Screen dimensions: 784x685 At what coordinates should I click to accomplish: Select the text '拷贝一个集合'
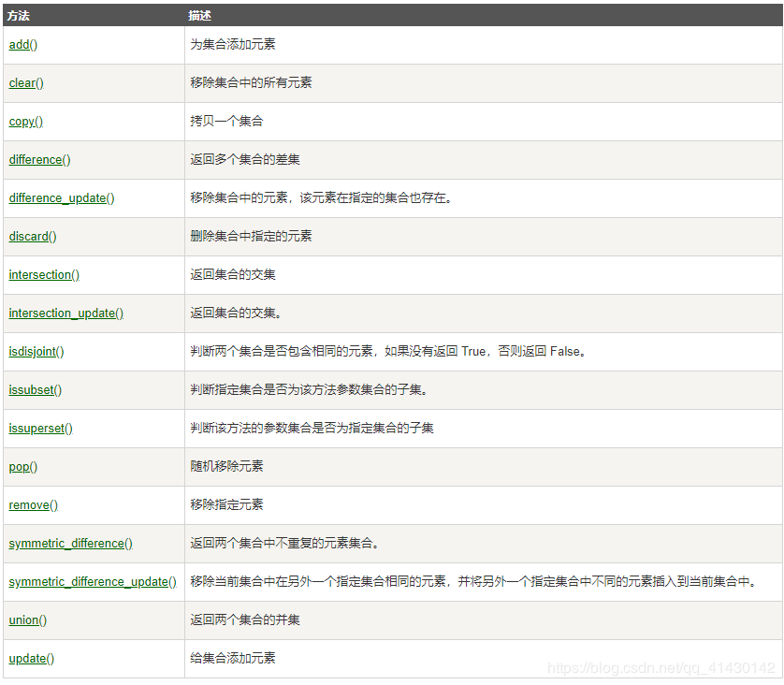(226, 122)
